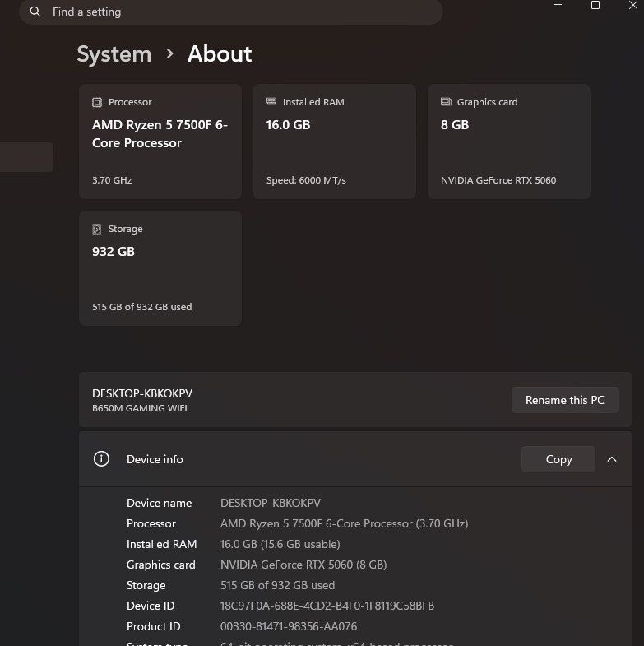Screen dimensions: 644x646
Task: Collapse the Device info section
Action: pos(612,459)
